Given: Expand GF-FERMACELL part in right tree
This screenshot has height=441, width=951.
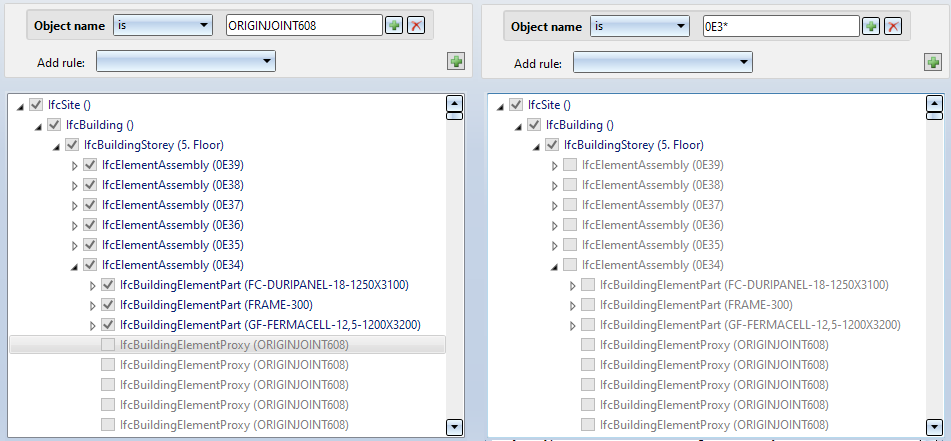Looking at the screenshot, I should pos(573,326).
